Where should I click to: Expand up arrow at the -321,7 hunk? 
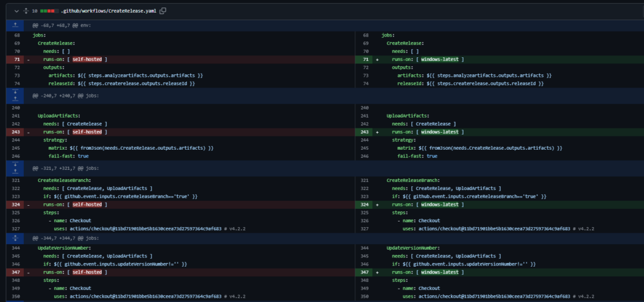[x=15, y=172]
